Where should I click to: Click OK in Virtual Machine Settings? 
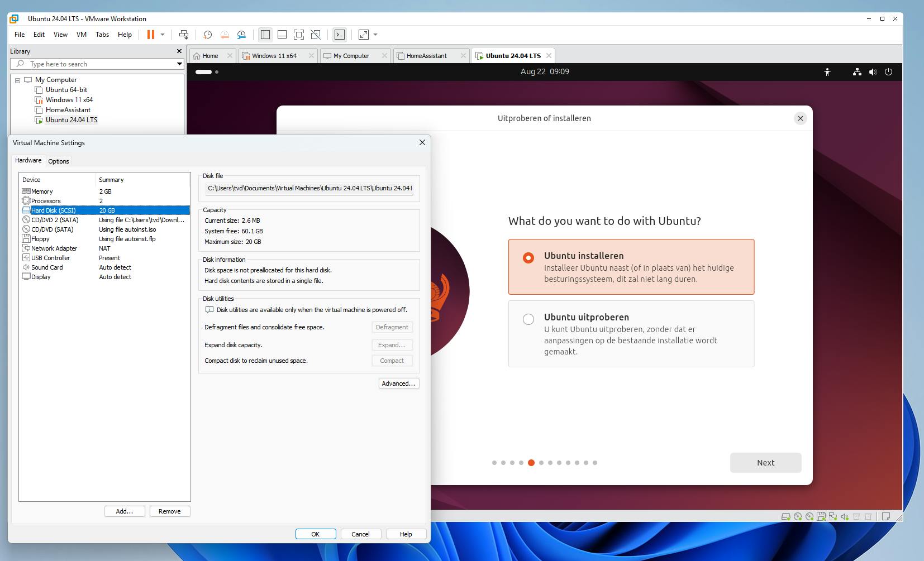tap(316, 534)
